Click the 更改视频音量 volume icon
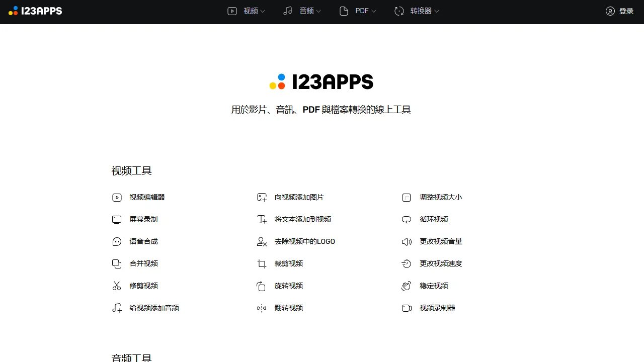This screenshot has height=362, width=644. [407, 241]
